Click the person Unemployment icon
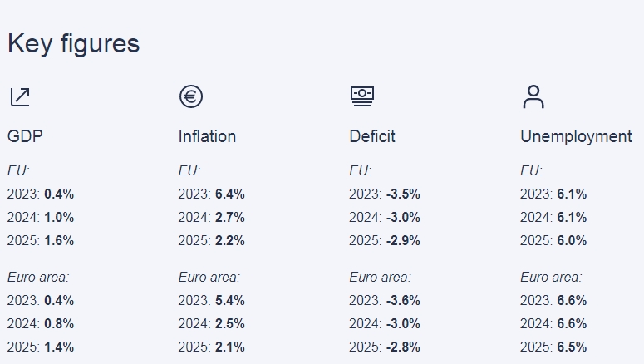This screenshot has width=644, height=364. (533, 96)
